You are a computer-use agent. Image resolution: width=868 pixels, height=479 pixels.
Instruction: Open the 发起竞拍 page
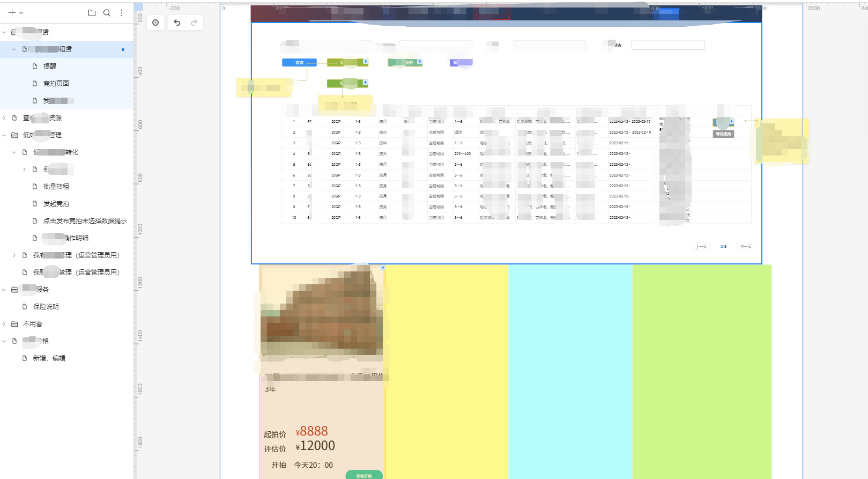56,204
